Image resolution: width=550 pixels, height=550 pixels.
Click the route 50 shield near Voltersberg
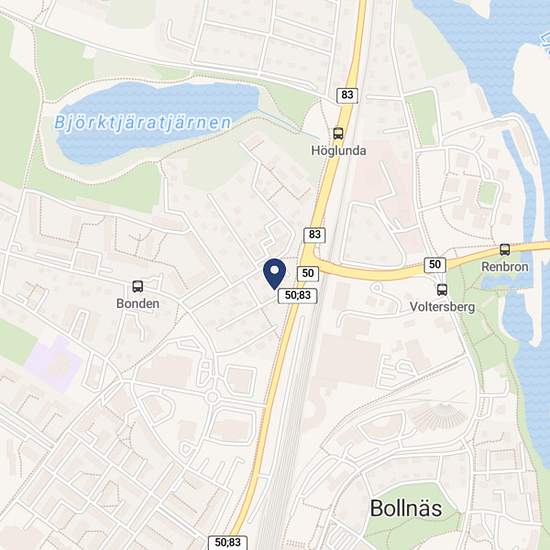435,265
